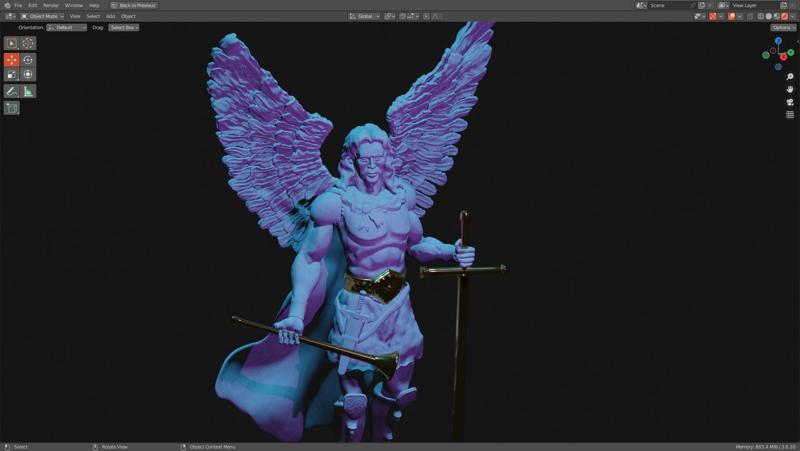The image size is (800, 451).
Task: Select the Select Box tool
Action: coord(12,43)
